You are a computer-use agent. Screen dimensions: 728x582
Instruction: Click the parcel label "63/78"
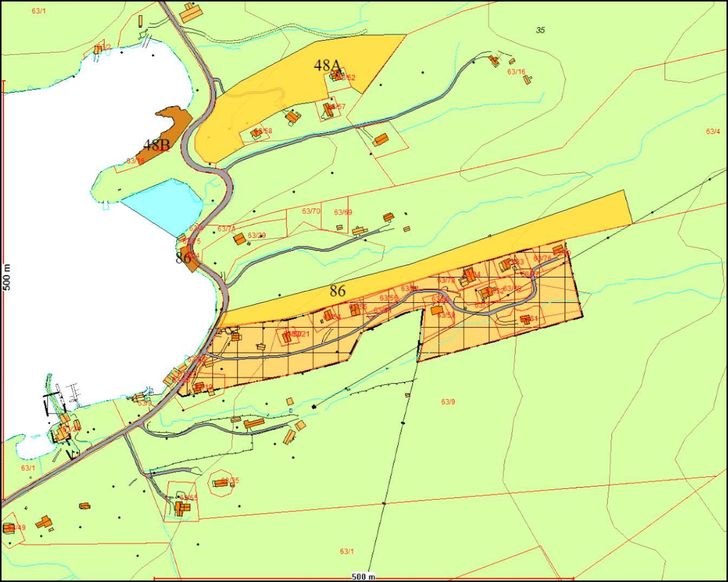(446, 280)
